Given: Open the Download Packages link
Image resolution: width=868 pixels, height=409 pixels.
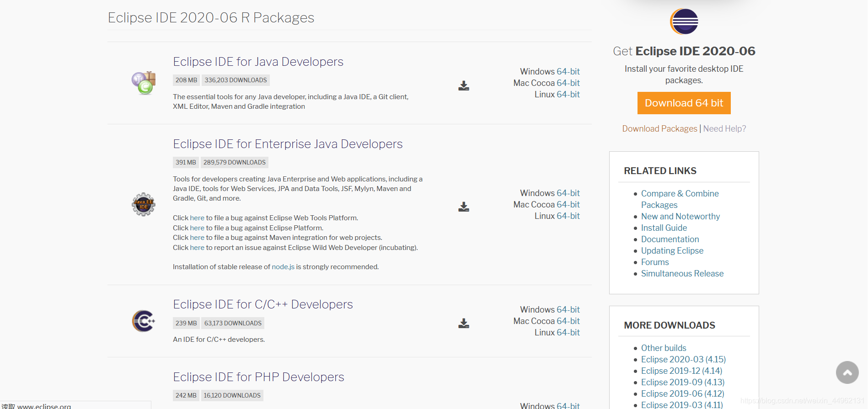Looking at the screenshot, I should coord(659,129).
